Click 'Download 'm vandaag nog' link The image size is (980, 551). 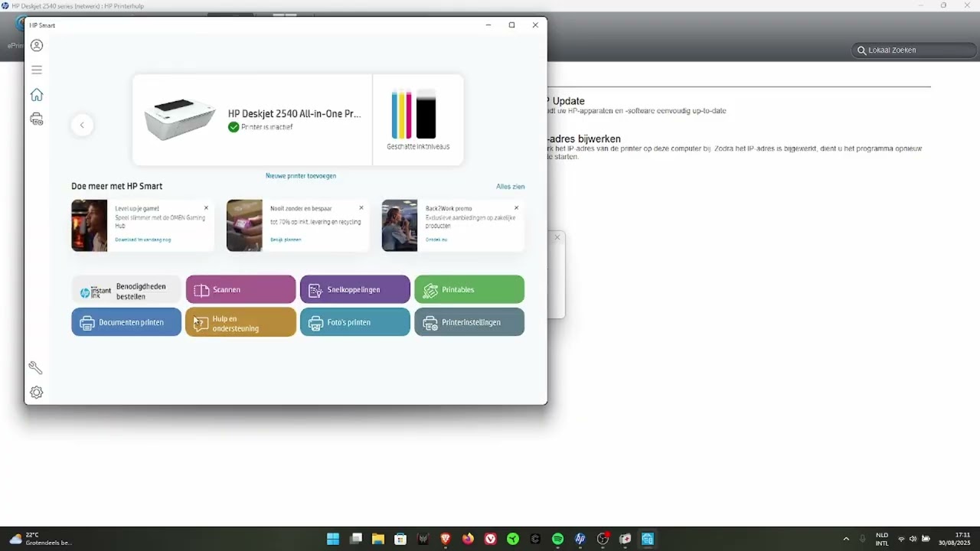(x=143, y=240)
